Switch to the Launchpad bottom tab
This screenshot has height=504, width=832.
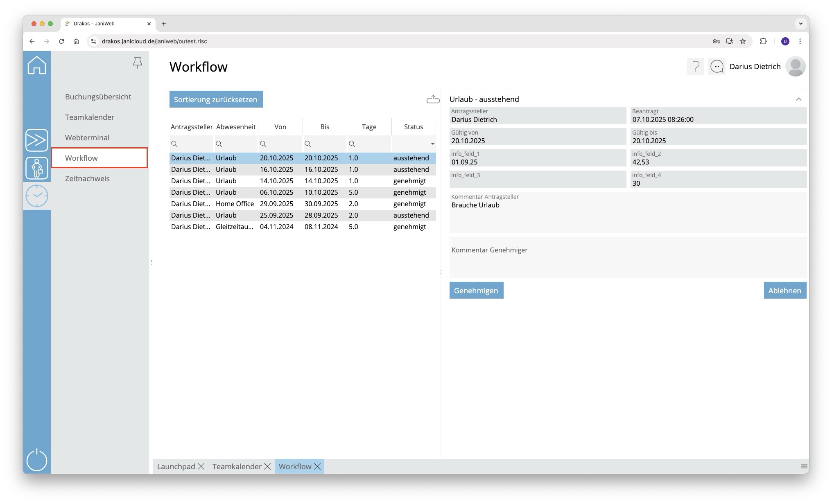[176, 466]
